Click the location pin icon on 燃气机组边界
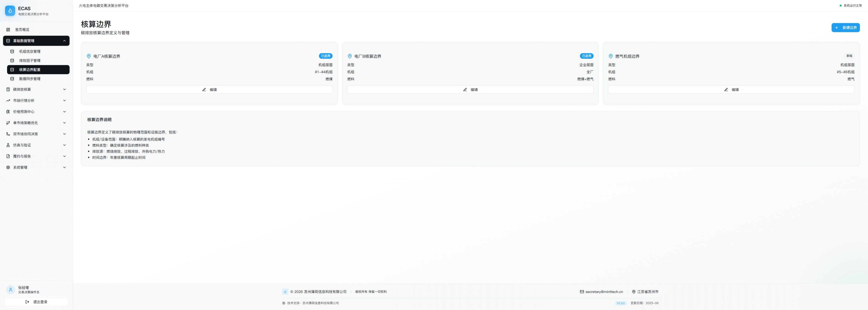868x310 pixels. tap(611, 56)
